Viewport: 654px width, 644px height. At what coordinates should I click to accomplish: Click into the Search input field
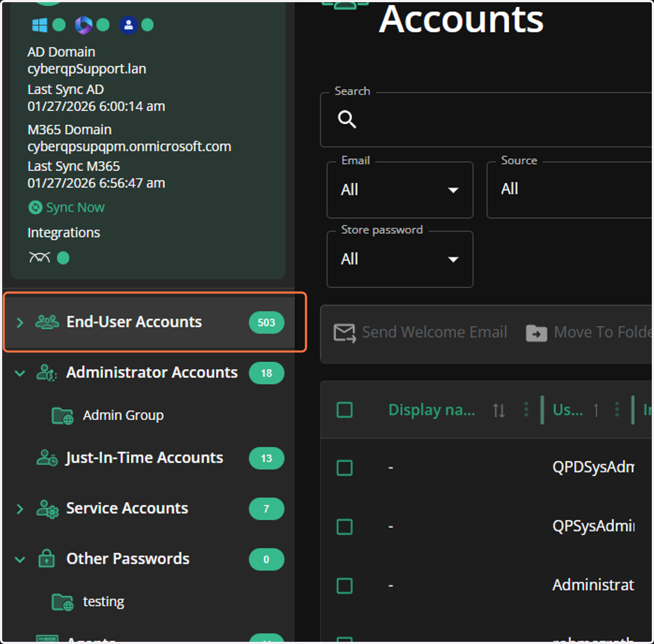pyautogui.click(x=487, y=119)
